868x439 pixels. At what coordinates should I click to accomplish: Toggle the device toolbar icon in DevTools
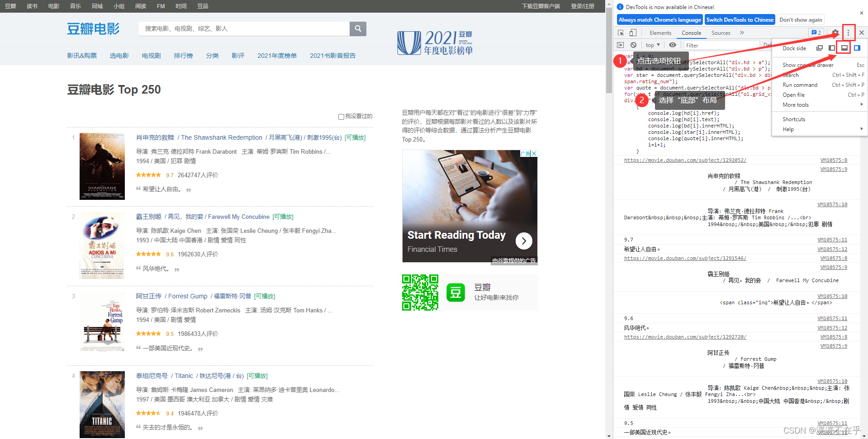pos(633,33)
